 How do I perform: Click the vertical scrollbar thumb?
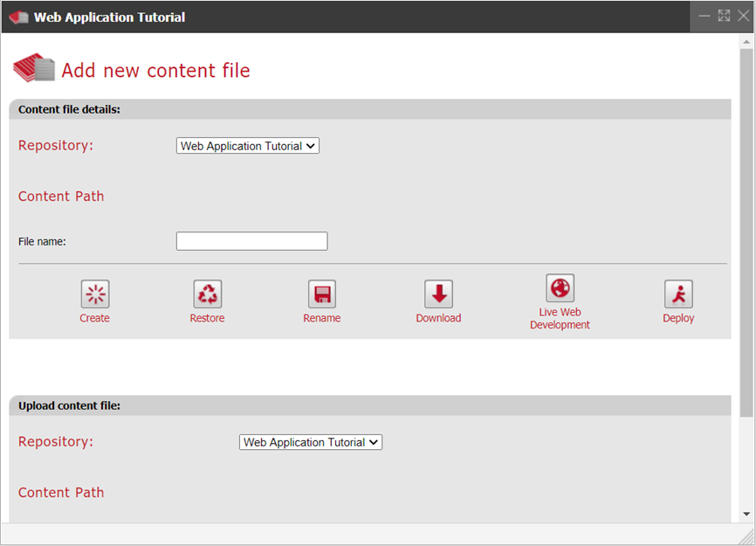(x=746, y=218)
